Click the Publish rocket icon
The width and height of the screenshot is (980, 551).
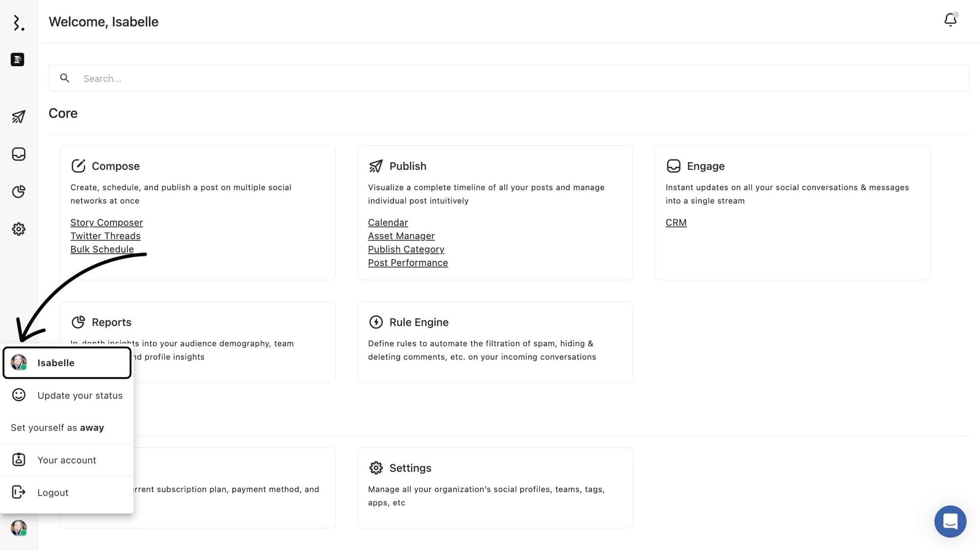(x=375, y=166)
